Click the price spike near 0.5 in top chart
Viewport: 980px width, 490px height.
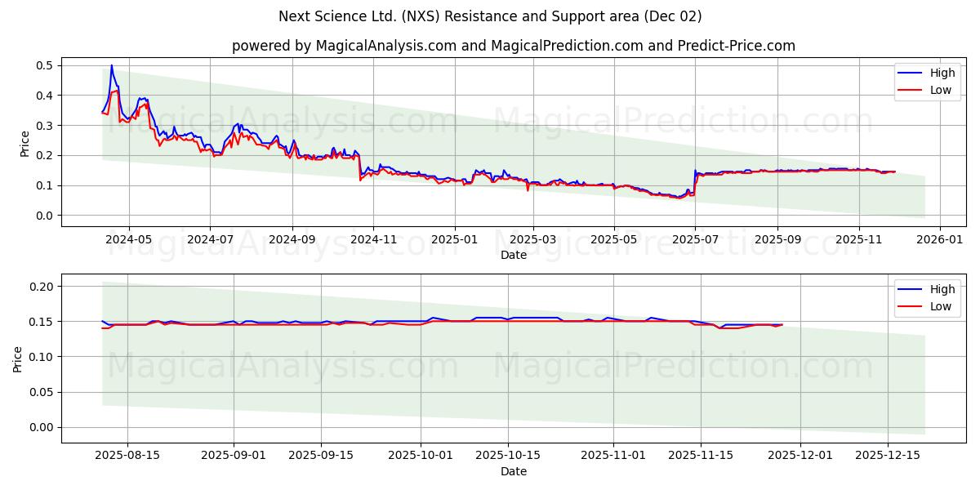tap(110, 66)
